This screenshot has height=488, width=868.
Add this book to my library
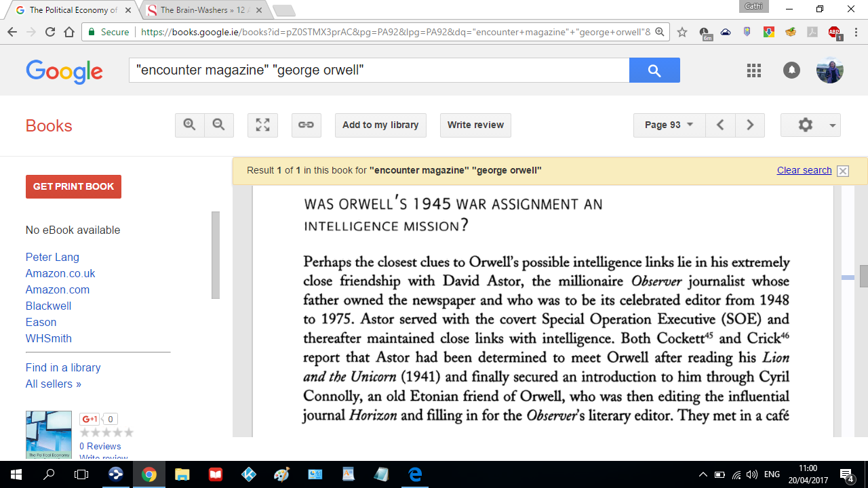pos(380,125)
